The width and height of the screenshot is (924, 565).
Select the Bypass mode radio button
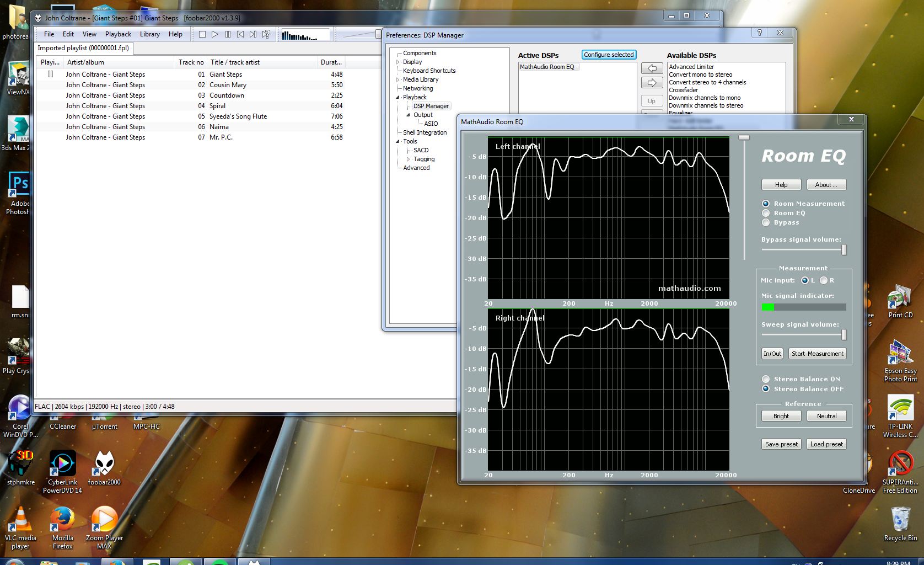[x=766, y=222]
